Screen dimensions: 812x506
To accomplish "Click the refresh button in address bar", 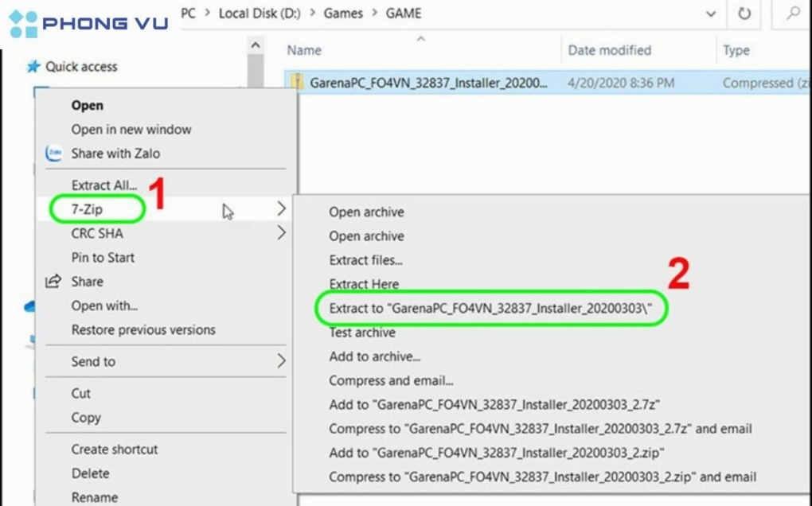I will (744, 14).
